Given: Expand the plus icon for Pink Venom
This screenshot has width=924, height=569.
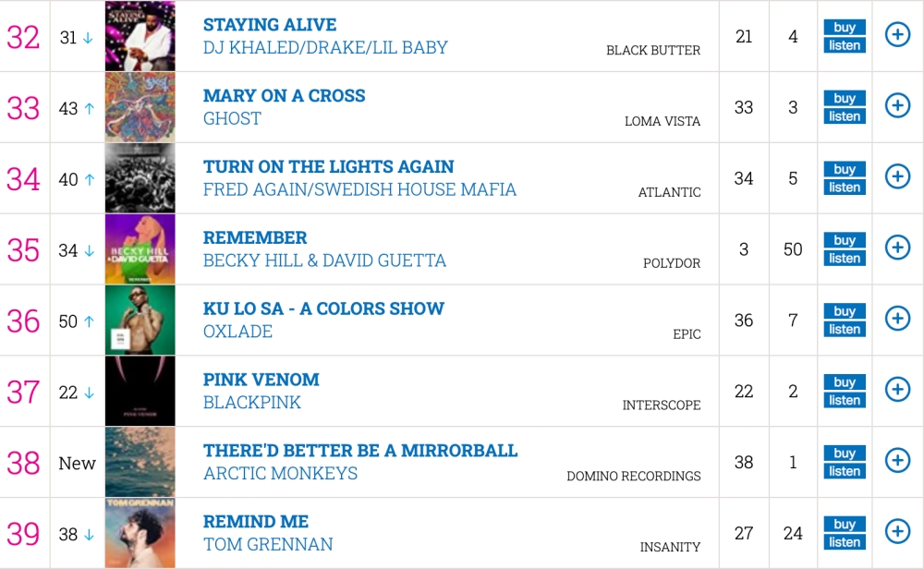Looking at the screenshot, I should click(x=897, y=390).
